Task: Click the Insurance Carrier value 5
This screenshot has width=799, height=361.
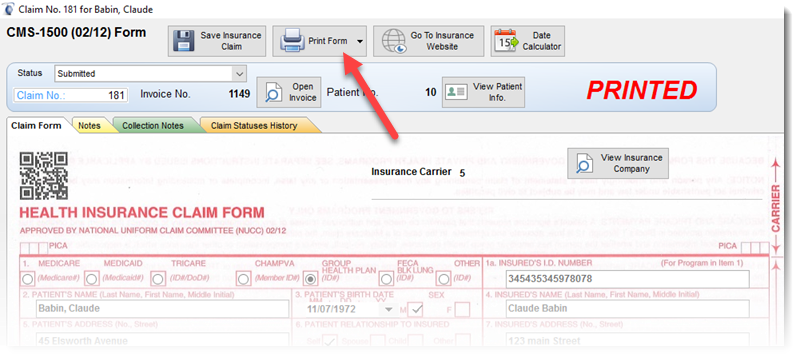Action: 462,172
